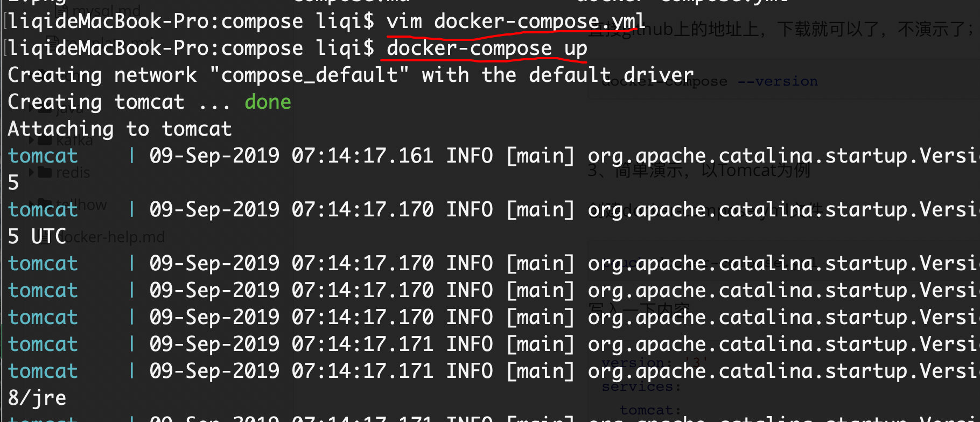
Task: Open the redis folder in the file tree
Action: click(x=73, y=173)
